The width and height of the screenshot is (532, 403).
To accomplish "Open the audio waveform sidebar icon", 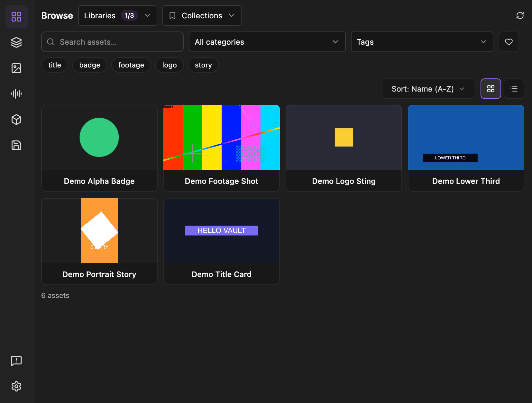I will (16, 94).
